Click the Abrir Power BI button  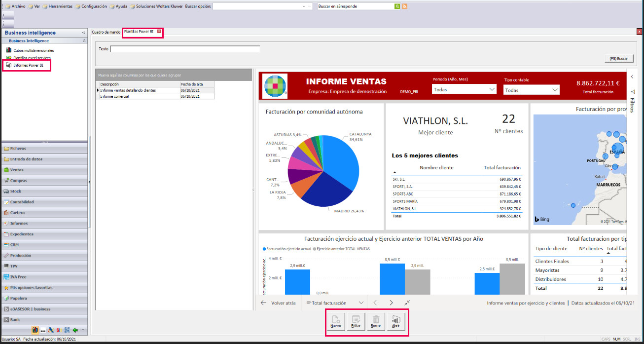point(396,322)
